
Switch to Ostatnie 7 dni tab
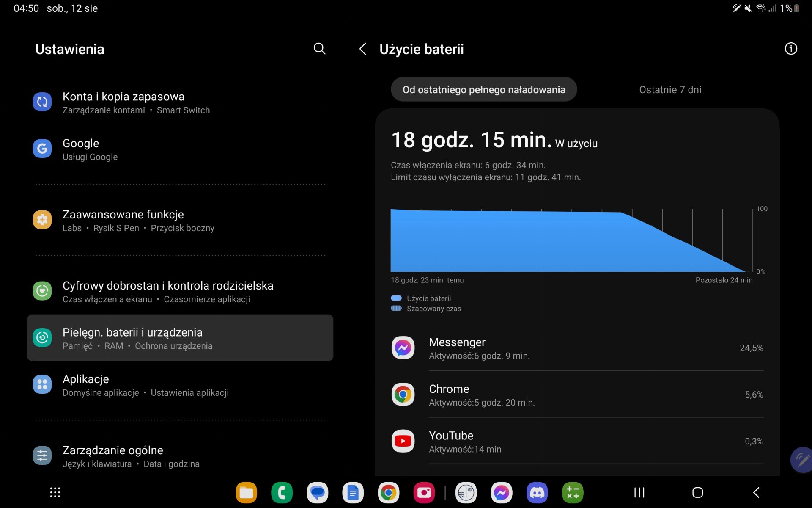670,90
